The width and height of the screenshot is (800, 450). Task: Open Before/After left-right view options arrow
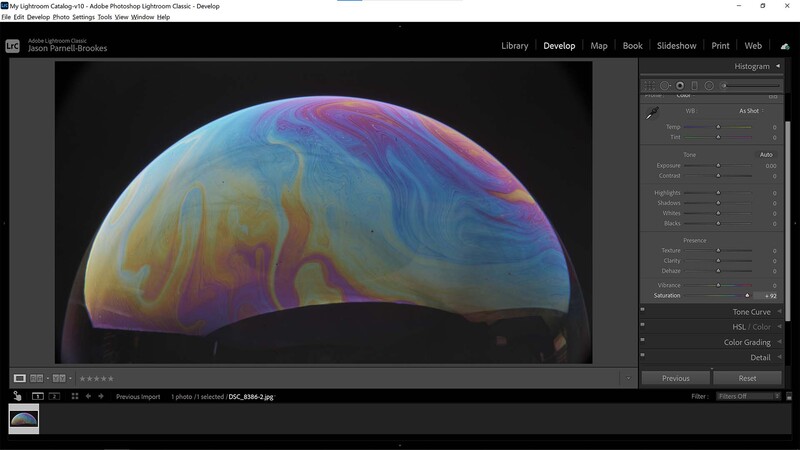coord(47,379)
